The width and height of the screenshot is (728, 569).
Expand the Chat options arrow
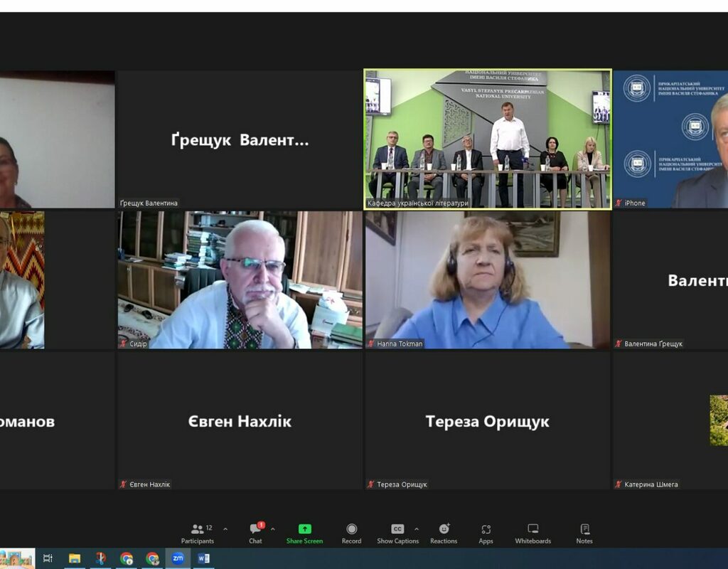pyautogui.click(x=272, y=529)
